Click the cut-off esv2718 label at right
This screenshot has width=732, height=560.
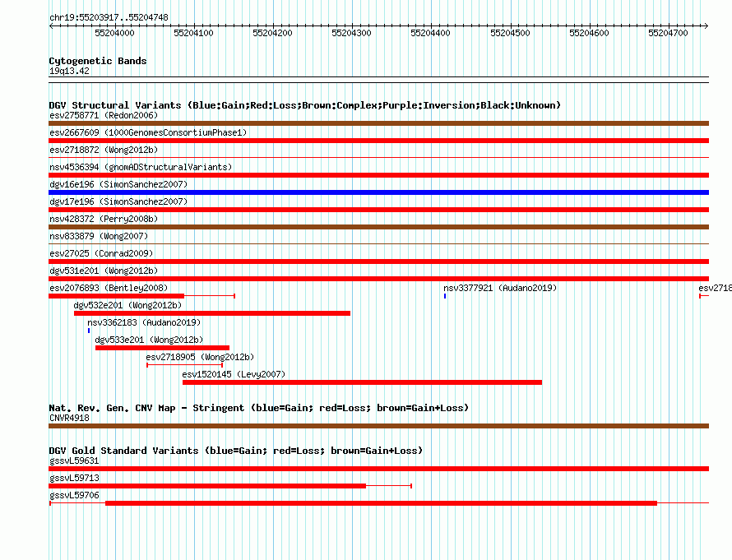(x=715, y=288)
